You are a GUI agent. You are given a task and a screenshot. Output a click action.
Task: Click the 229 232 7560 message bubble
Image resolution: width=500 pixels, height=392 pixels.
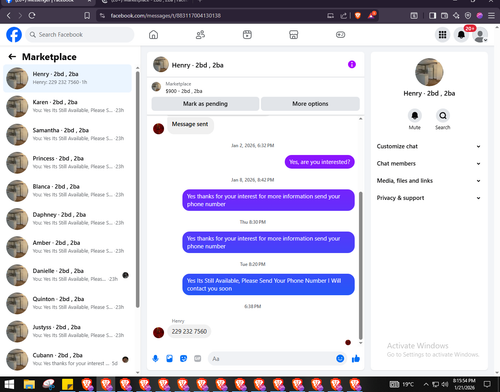[189, 331]
